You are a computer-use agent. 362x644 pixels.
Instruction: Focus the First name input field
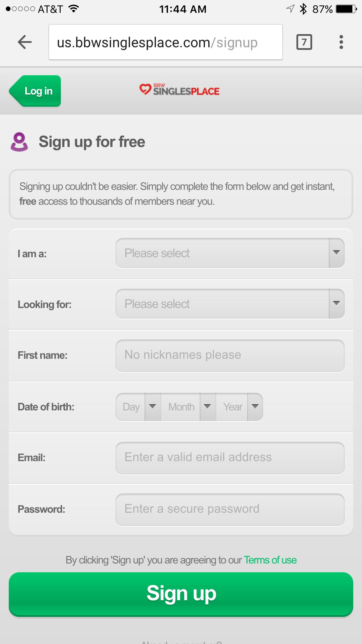[230, 356]
